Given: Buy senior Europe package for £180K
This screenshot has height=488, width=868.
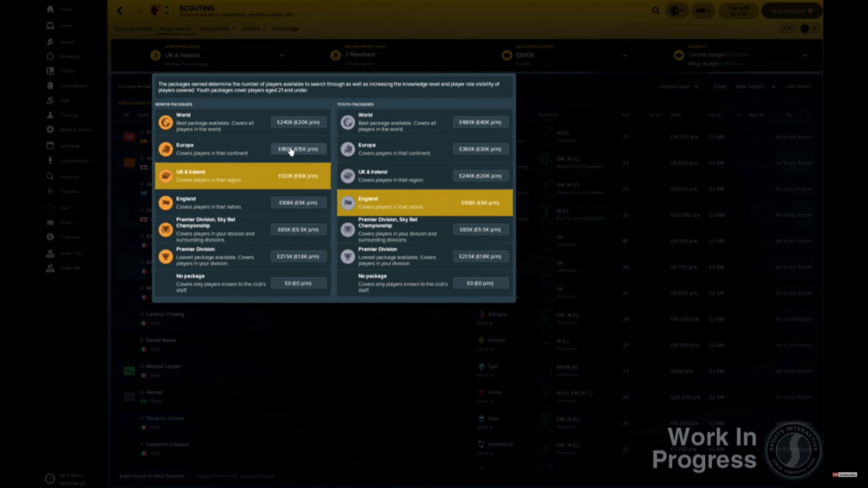Looking at the screenshot, I should [298, 149].
